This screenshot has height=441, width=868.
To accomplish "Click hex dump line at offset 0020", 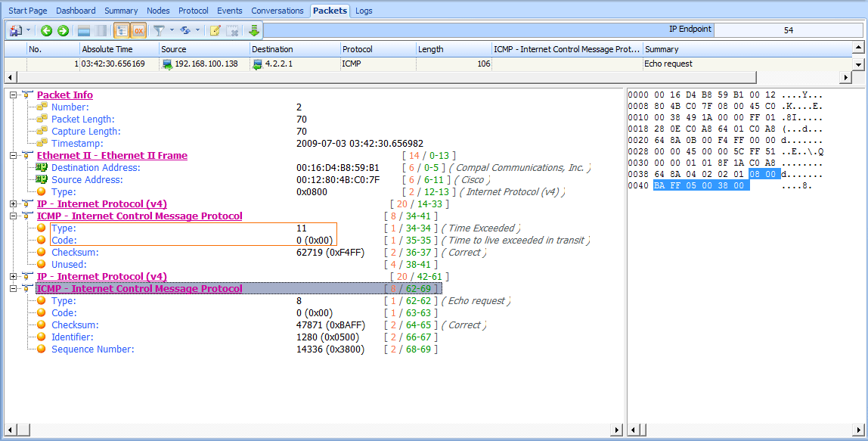I will pos(725,140).
